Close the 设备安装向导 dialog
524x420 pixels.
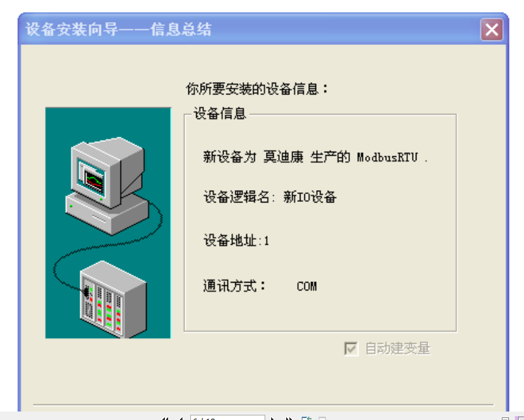(491, 30)
